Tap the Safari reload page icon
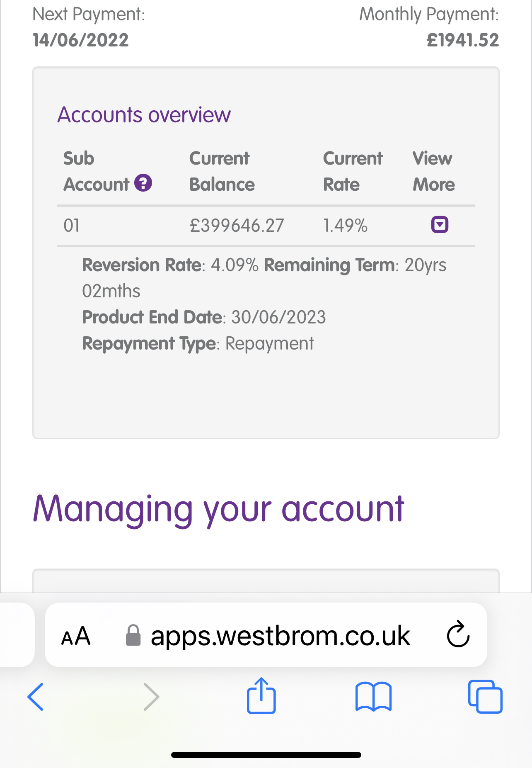This screenshot has height=768, width=532. (458, 634)
